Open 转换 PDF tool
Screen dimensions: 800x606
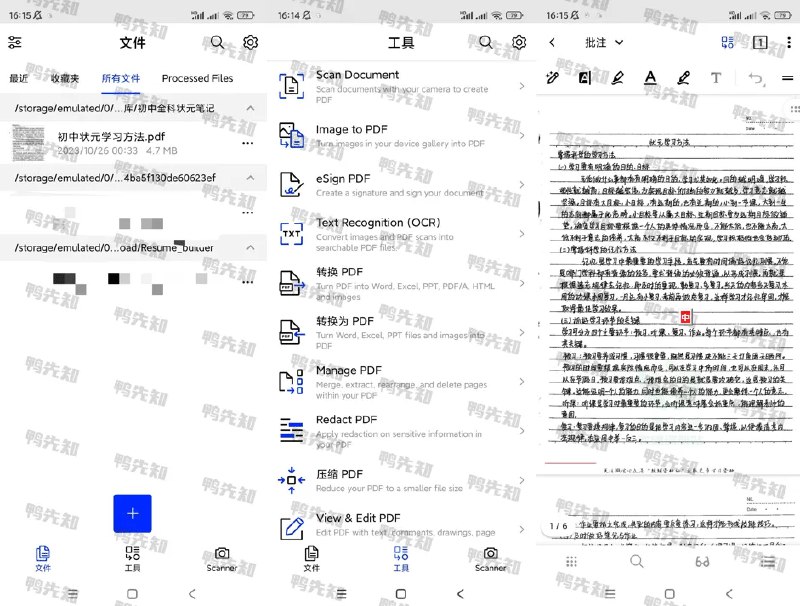[402, 283]
